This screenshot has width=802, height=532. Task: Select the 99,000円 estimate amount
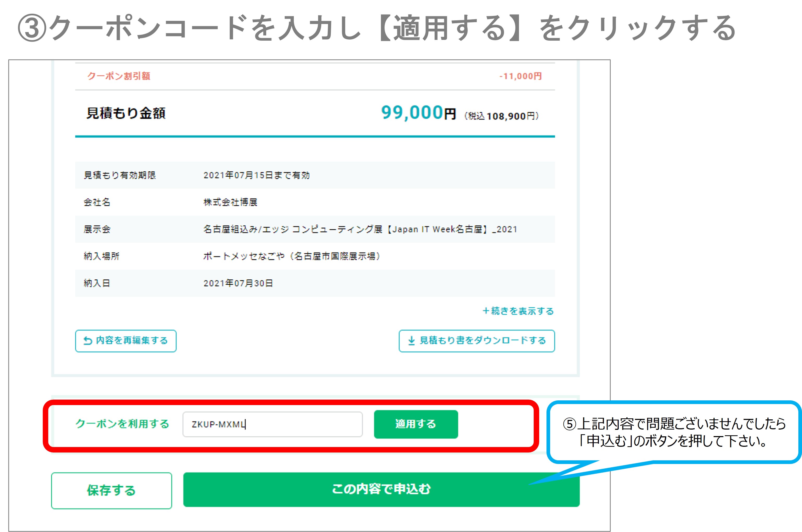(x=418, y=113)
